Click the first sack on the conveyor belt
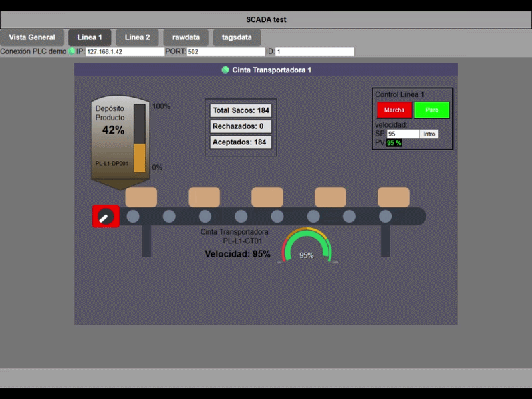This screenshot has height=399, width=532. coord(142,196)
